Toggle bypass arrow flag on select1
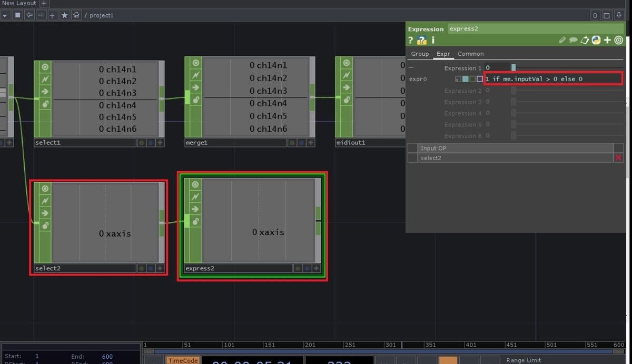This screenshot has width=632, height=364. [45, 92]
